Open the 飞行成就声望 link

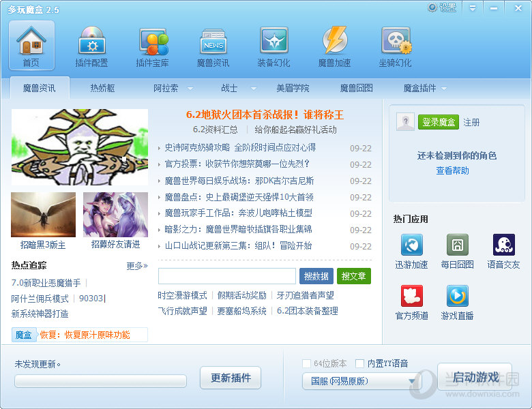point(183,311)
